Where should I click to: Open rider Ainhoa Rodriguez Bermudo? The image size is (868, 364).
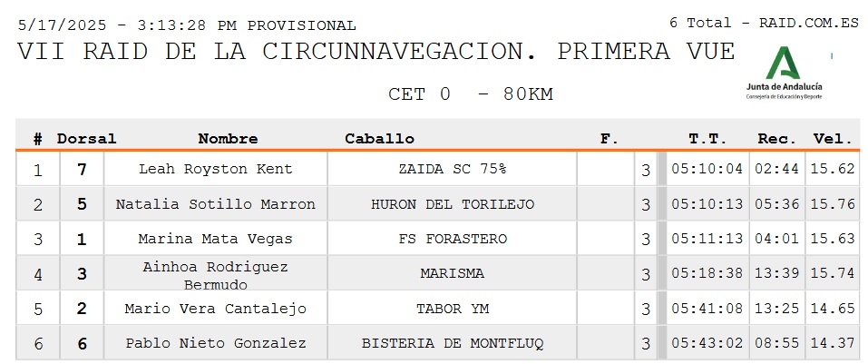pyautogui.click(x=215, y=275)
